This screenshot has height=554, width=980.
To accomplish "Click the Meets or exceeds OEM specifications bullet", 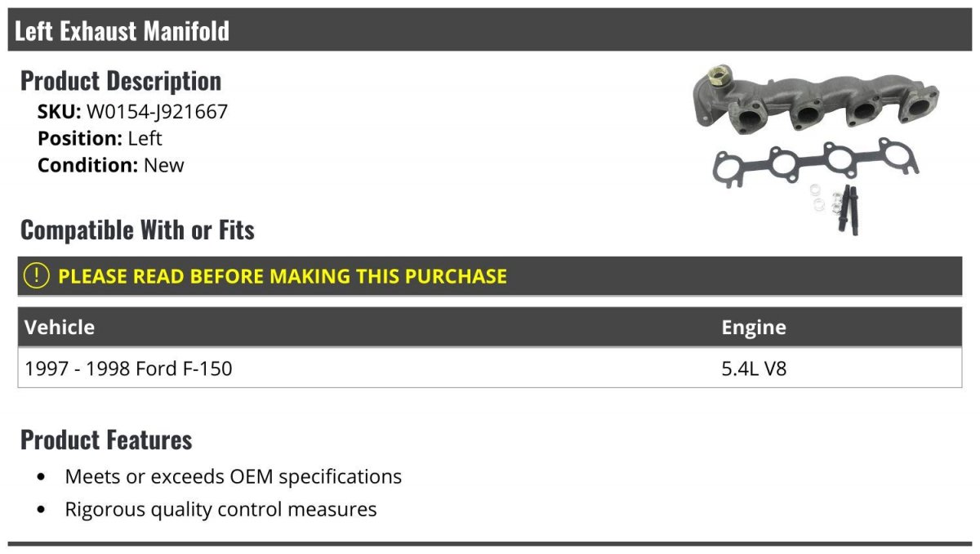I will coord(234,476).
